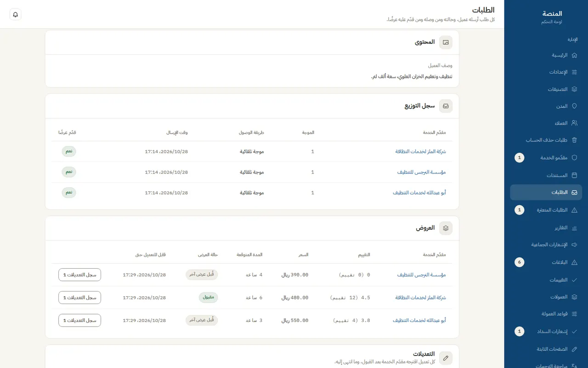Image resolution: width=588 pixels, height=368 pixels.
Task: Open قواعد العمولة menu item
Action: [x=546, y=314]
